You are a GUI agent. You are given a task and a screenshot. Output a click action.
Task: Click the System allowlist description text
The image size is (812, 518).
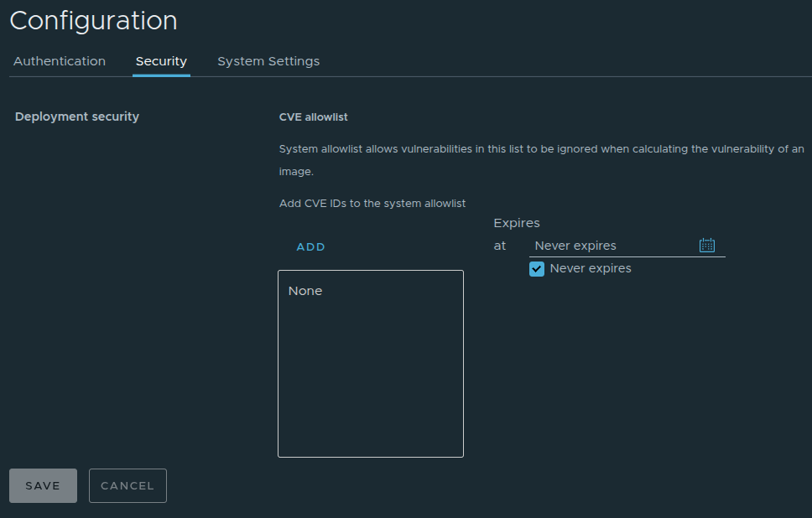541,149
